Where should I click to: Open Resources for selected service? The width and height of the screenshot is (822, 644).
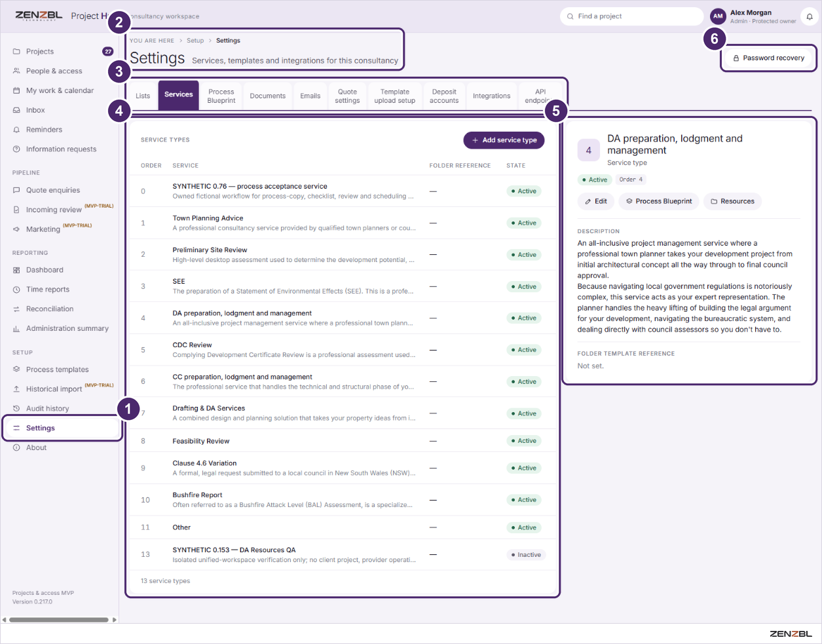(x=733, y=201)
